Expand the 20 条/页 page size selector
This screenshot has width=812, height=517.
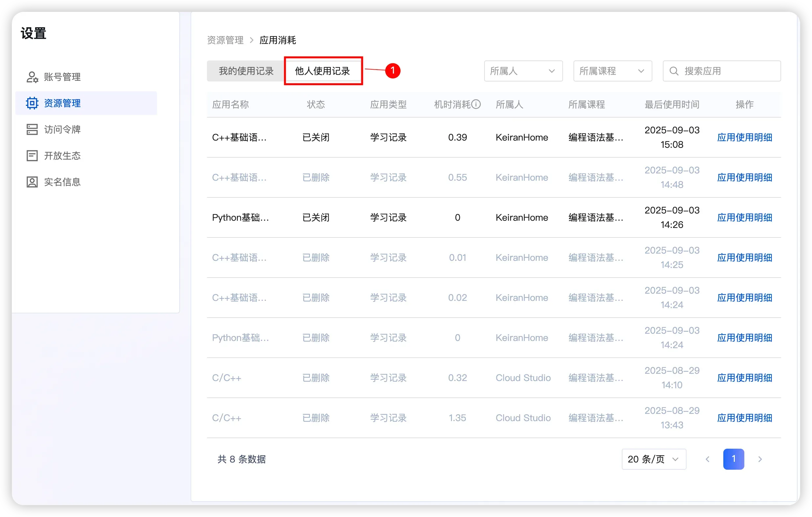click(654, 459)
